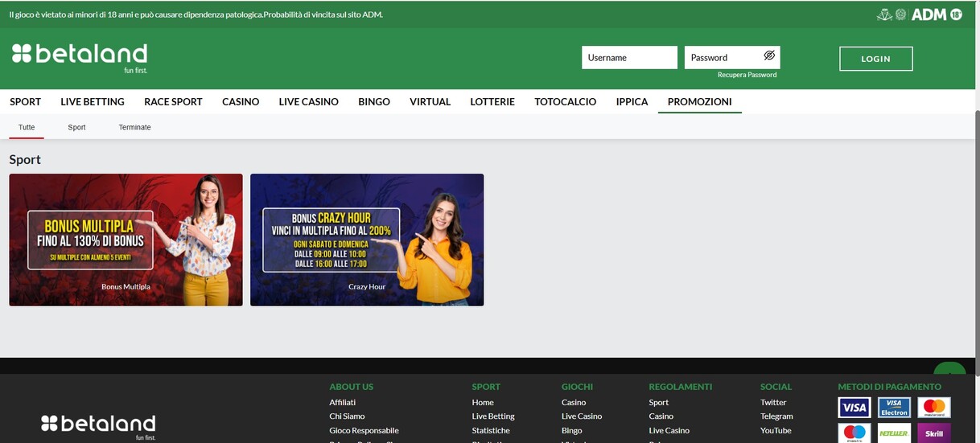Open the BINGO main menu item

(x=374, y=101)
